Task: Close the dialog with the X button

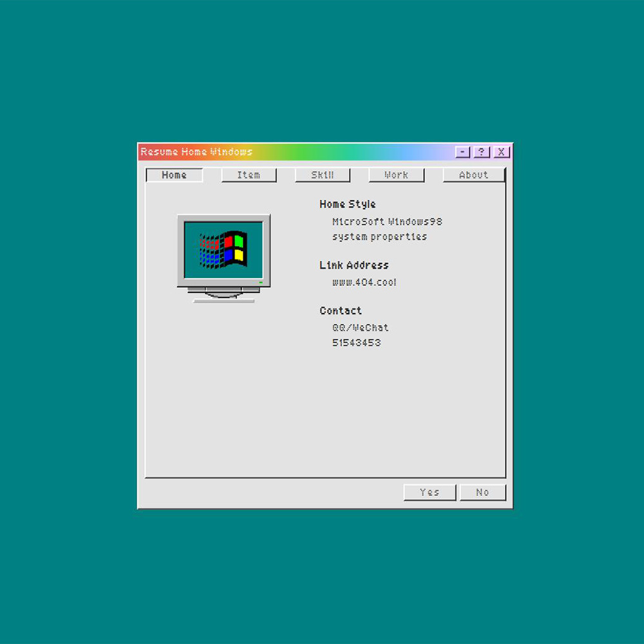Action: tap(502, 152)
